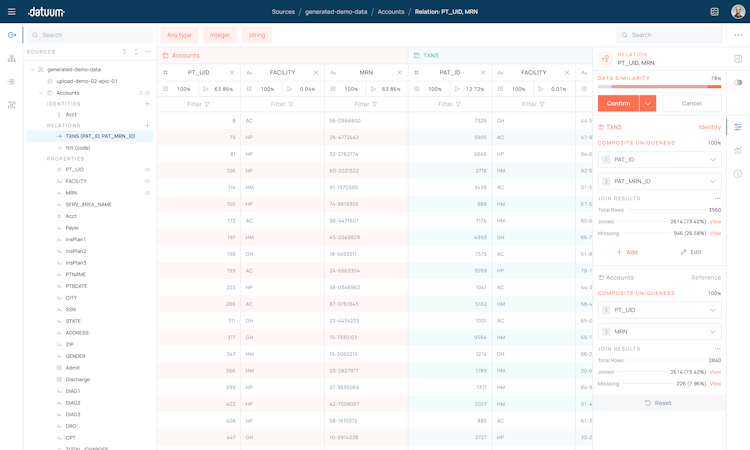Screen dimensions: 750x450
Task: Open Sources panel more options menu
Action: click(148, 52)
